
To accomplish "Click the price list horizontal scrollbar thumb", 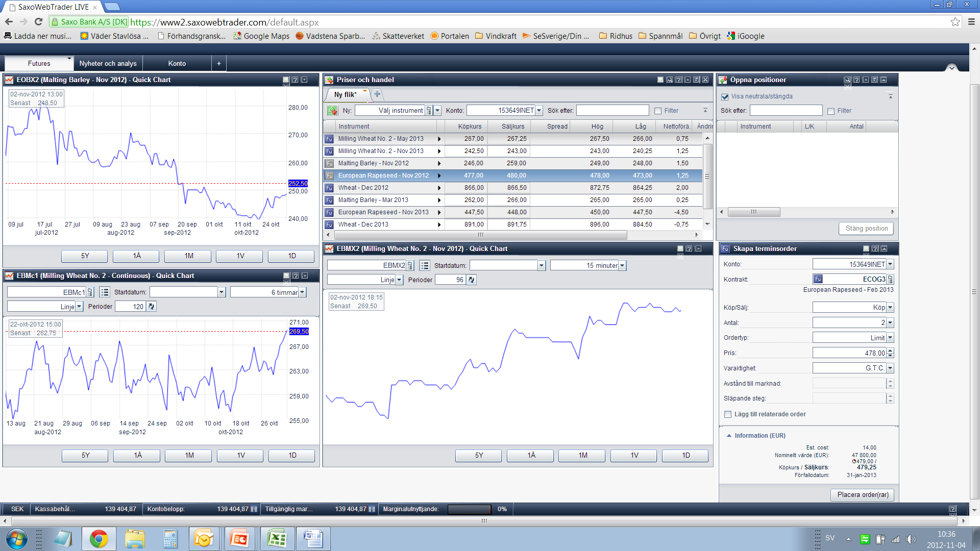I will 480,235.
